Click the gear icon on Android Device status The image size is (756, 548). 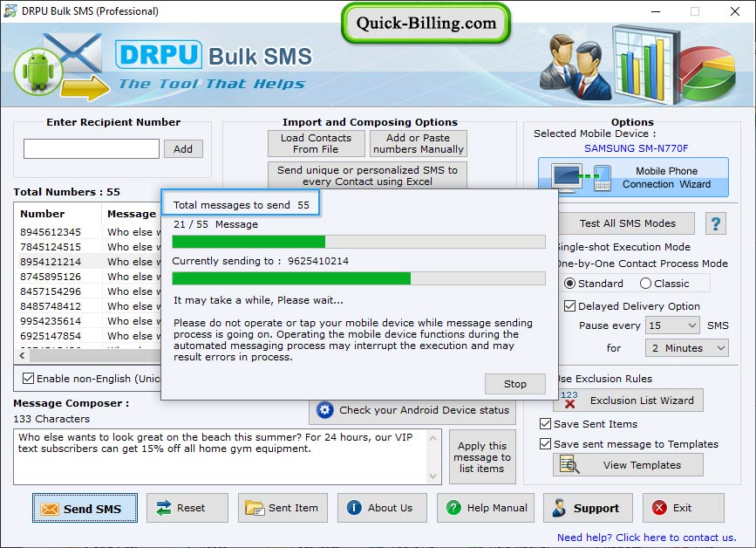[324, 410]
